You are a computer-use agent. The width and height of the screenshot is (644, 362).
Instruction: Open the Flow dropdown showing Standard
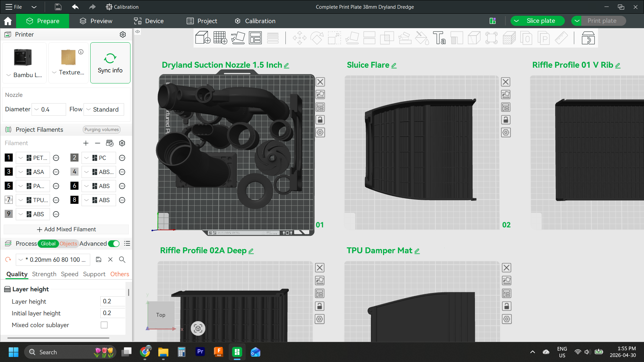click(x=104, y=109)
